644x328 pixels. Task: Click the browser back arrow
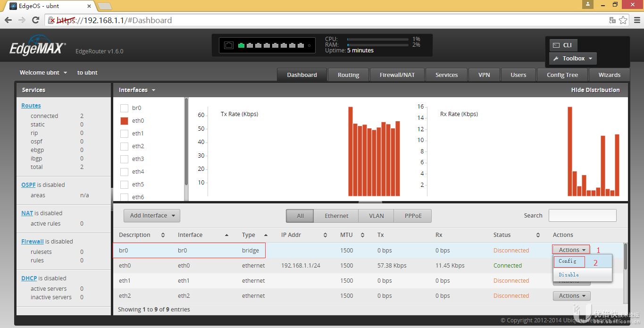pos(8,20)
